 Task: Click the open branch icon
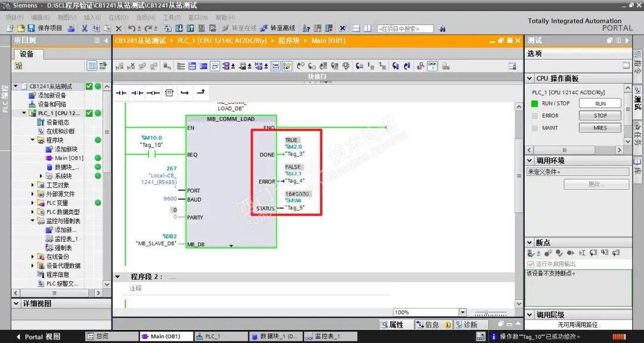click(185, 93)
